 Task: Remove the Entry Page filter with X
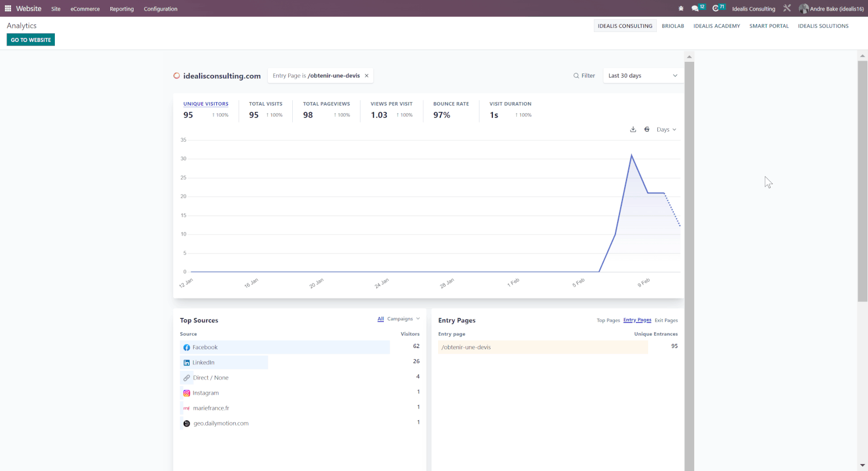pos(366,76)
